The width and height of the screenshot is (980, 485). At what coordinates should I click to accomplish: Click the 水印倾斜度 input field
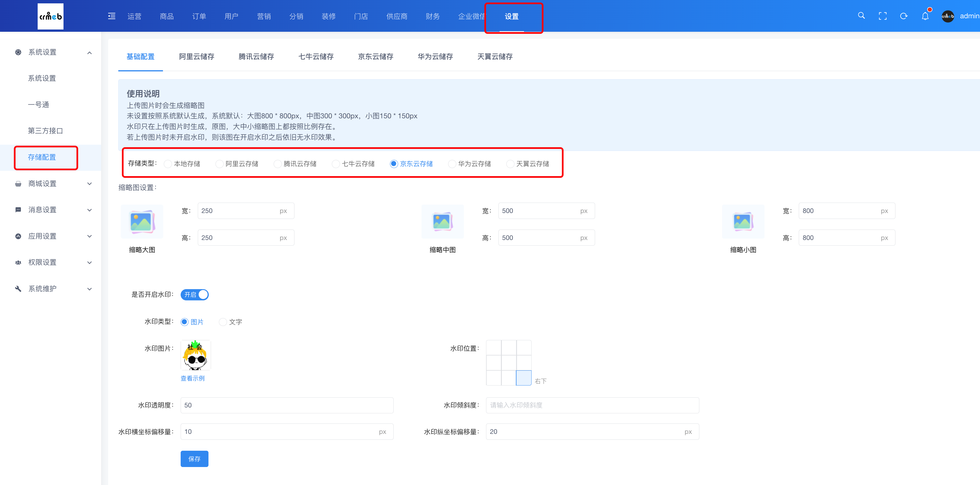[592, 405]
